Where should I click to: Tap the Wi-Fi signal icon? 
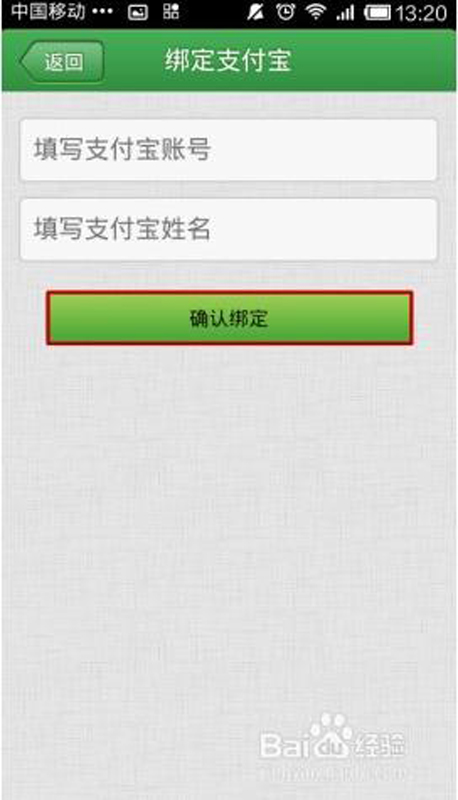tap(316, 12)
